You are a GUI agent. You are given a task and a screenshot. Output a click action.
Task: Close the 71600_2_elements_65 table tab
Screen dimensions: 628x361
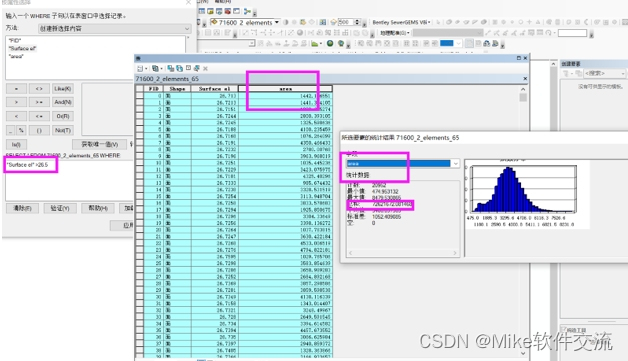[x=525, y=79]
